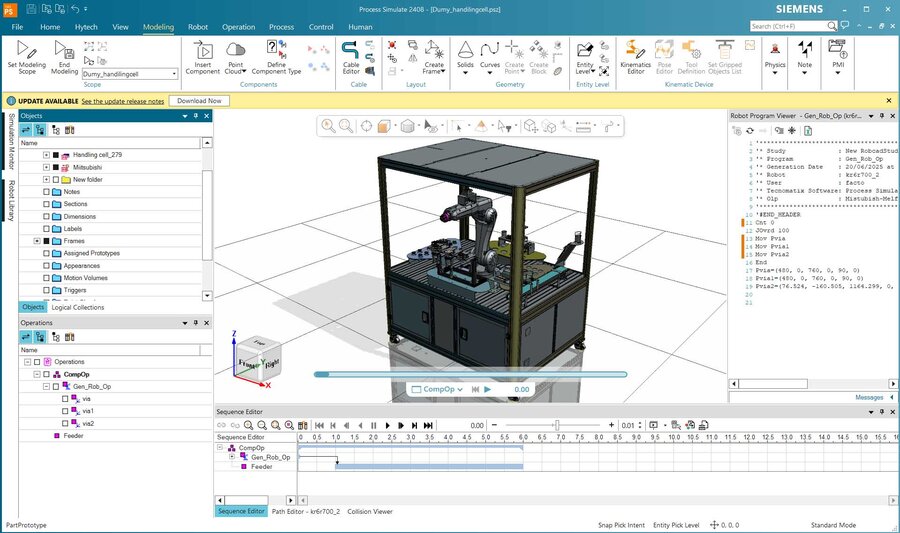This screenshot has height=533, width=900.
Task: Click the Sequence Editor speed slider handle
Action: pyautogui.click(x=556, y=425)
